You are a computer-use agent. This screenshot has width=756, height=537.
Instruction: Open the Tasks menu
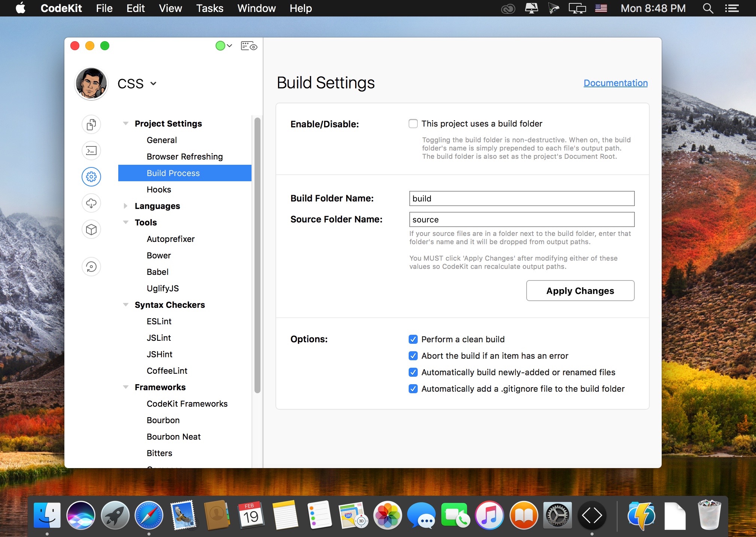tap(210, 8)
